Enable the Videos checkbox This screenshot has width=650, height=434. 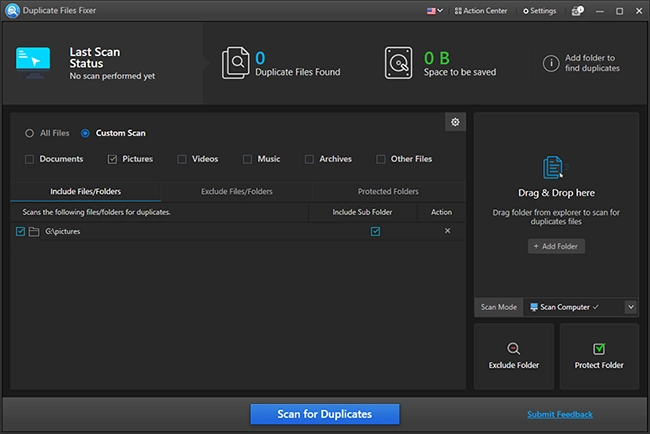pyautogui.click(x=182, y=159)
